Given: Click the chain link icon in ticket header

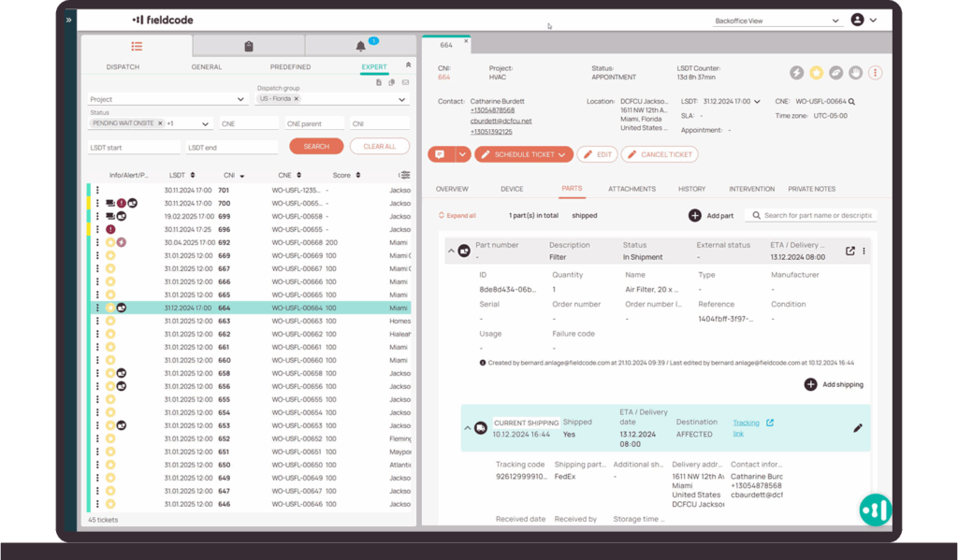Looking at the screenshot, I should pyautogui.click(x=836, y=72).
